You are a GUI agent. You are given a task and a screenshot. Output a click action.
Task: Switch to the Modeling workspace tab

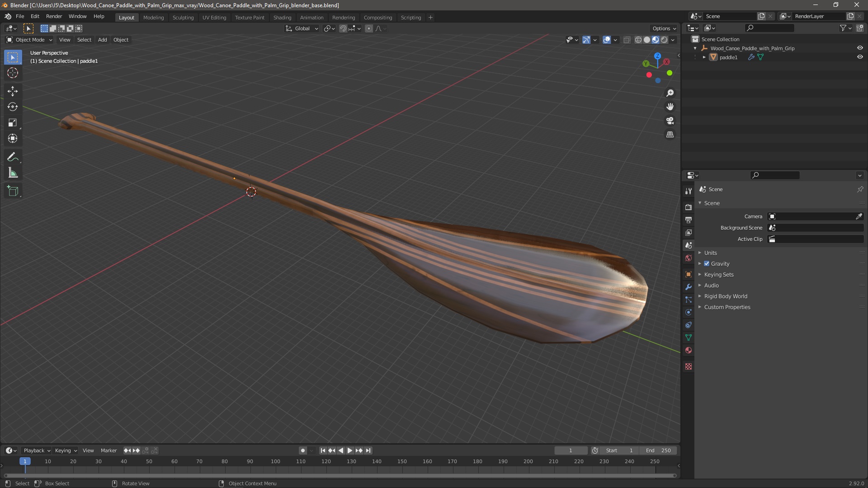click(x=153, y=18)
